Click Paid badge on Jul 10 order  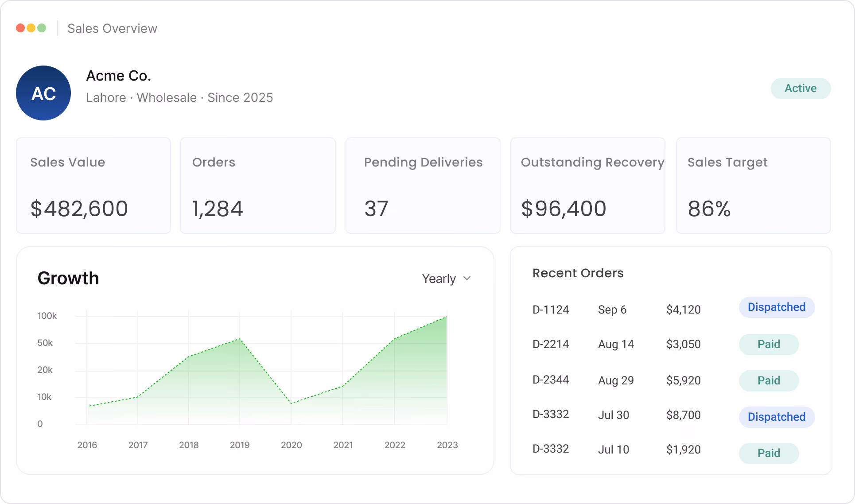click(x=769, y=454)
